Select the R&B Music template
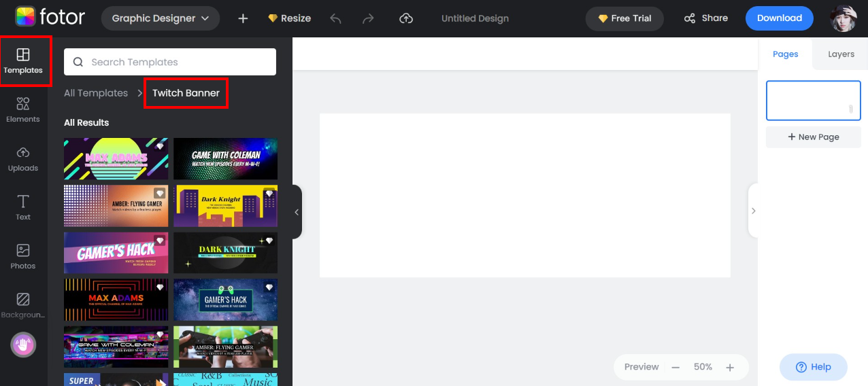Image resolution: width=868 pixels, height=386 pixels. [x=225, y=379]
